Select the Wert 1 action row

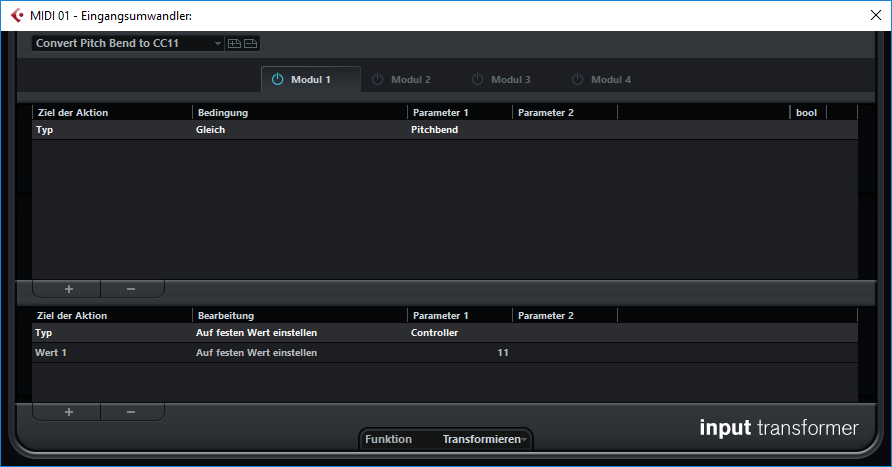[445, 353]
